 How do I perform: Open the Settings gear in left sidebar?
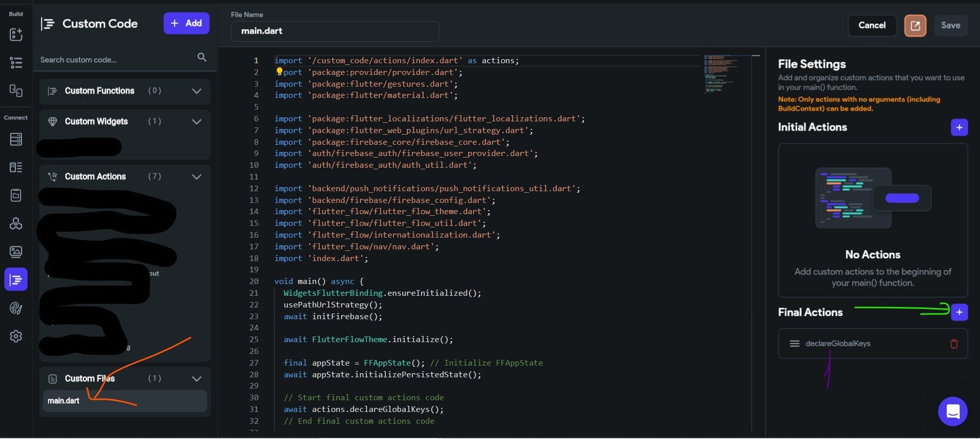pyautogui.click(x=16, y=336)
